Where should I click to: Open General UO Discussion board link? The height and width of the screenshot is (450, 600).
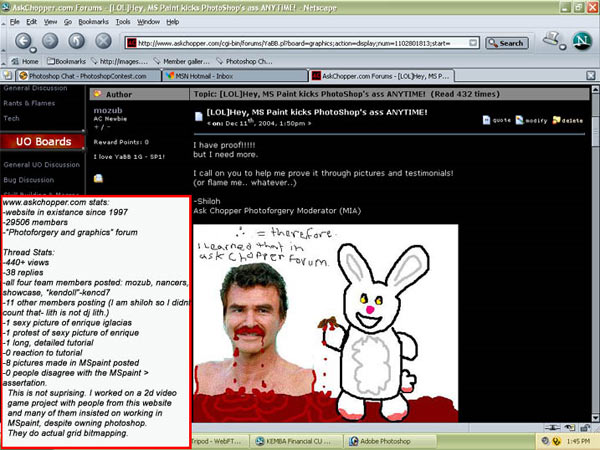42,165
